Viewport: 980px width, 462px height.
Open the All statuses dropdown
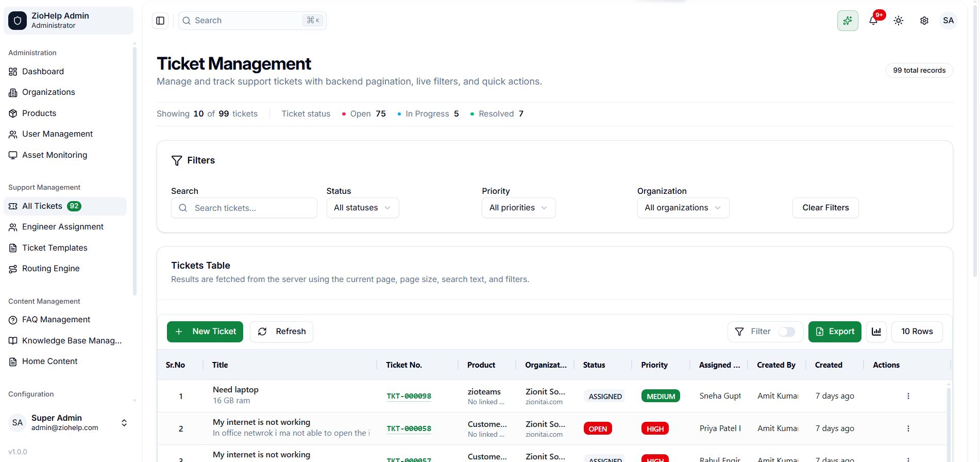click(363, 208)
